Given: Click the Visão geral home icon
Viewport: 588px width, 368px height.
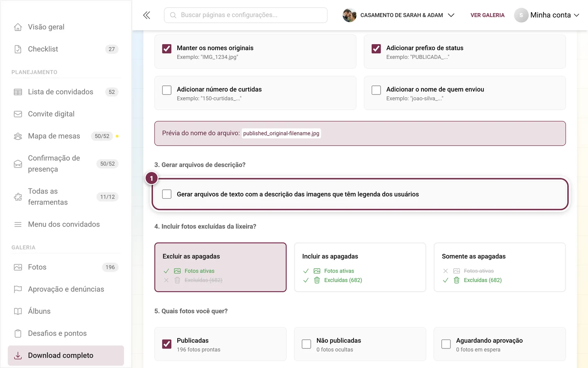Looking at the screenshot, I should [18, 27].
